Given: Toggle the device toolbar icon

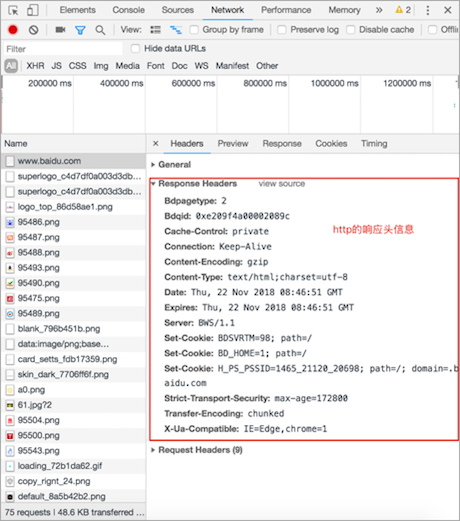Looking at the screenshot, I should coord(33,10).
